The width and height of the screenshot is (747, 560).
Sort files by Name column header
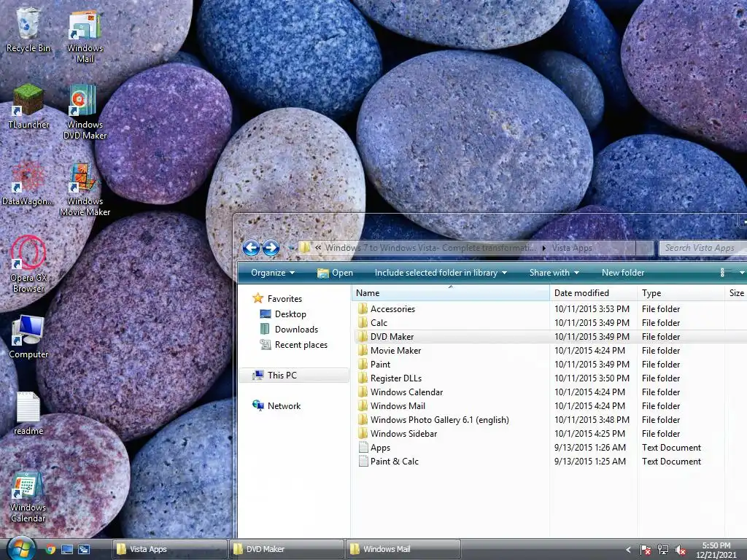pos(450,293)
